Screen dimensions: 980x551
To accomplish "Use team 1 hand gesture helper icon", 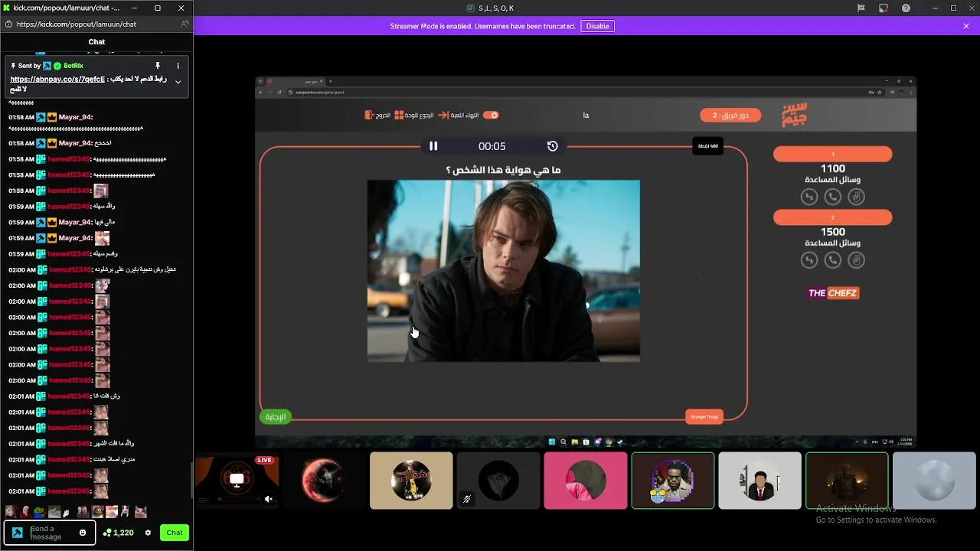I will tap(857, 197).
